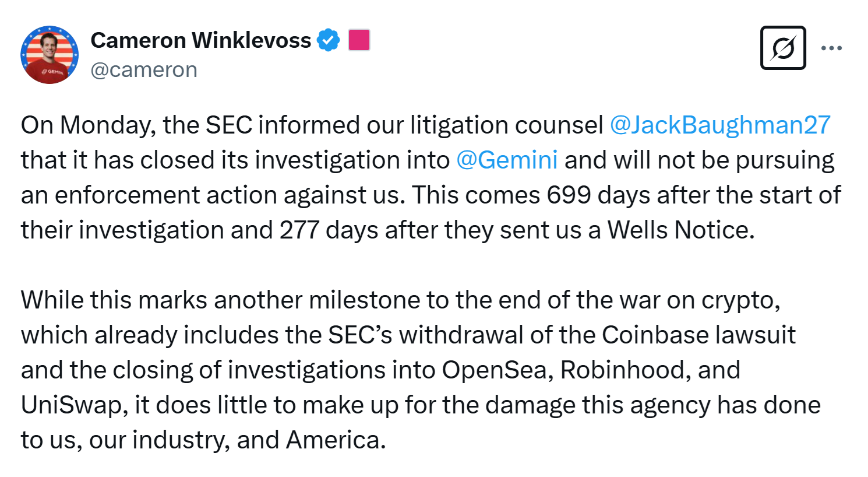This screenshot has height=477, width=868.
Task: Click the pink square affiliation badge
Action: pos(359,40)
